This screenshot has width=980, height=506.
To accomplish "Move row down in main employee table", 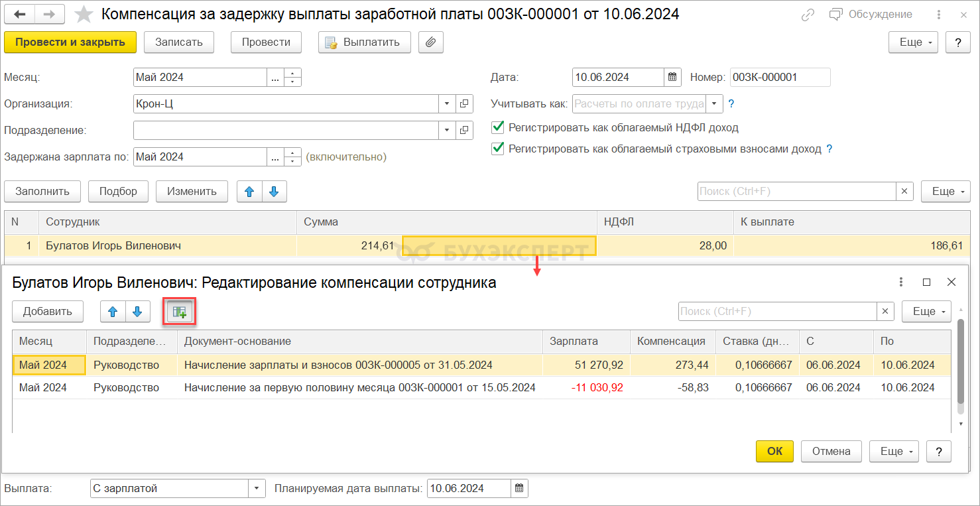I will [x=274, y=192].
